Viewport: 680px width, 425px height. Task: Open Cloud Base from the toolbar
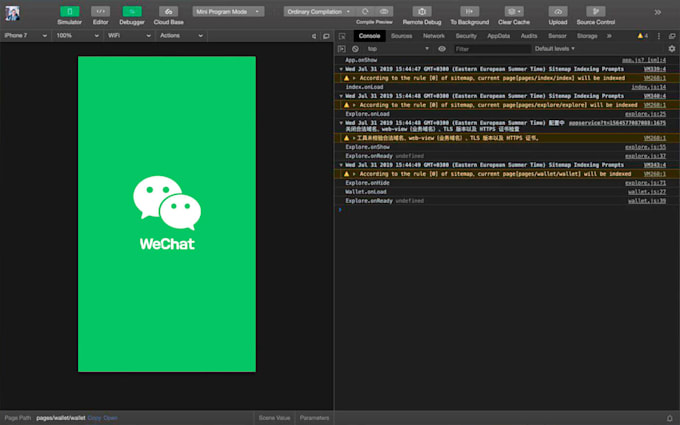[x=168, y=12]
